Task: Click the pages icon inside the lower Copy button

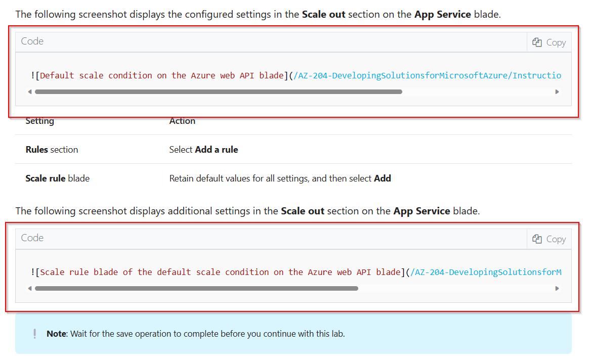Action: pos(537,239)
